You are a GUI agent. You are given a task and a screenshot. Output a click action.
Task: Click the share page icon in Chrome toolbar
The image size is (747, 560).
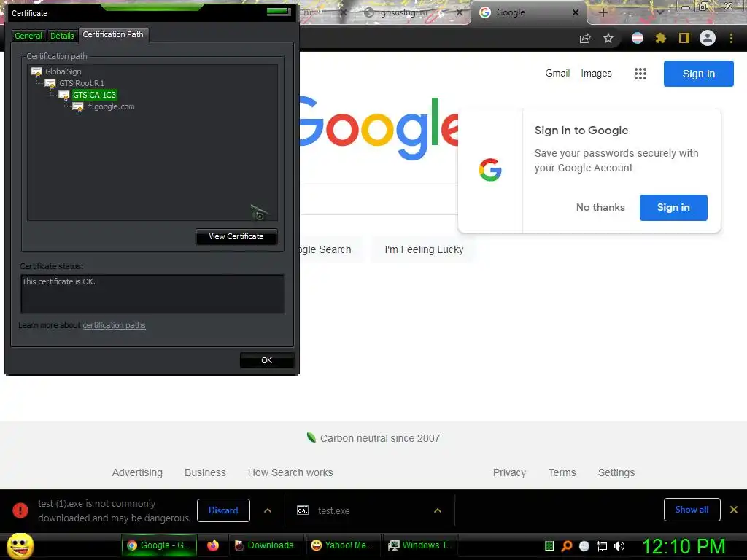[x=585, y=38]
